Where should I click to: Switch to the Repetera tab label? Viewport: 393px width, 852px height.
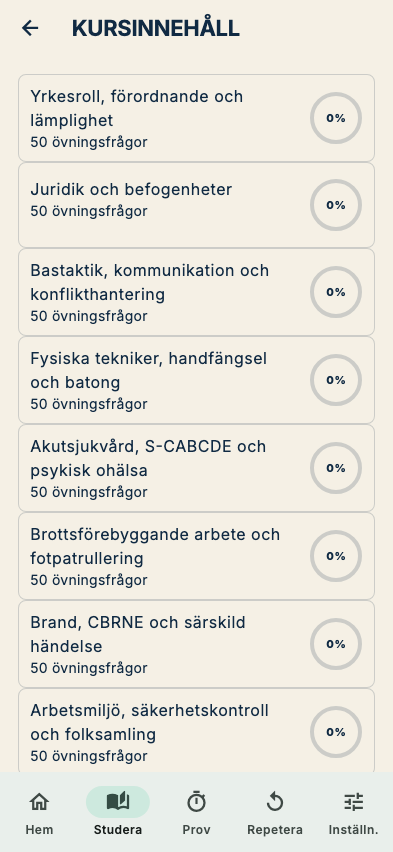(x=275, y=830)
